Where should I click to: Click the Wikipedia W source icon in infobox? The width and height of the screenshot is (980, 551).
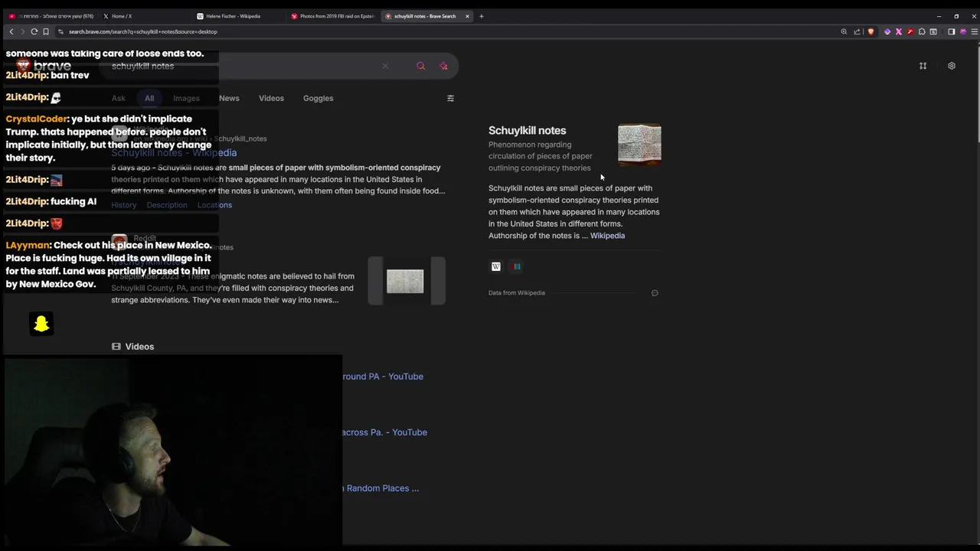tap(496, 266)
